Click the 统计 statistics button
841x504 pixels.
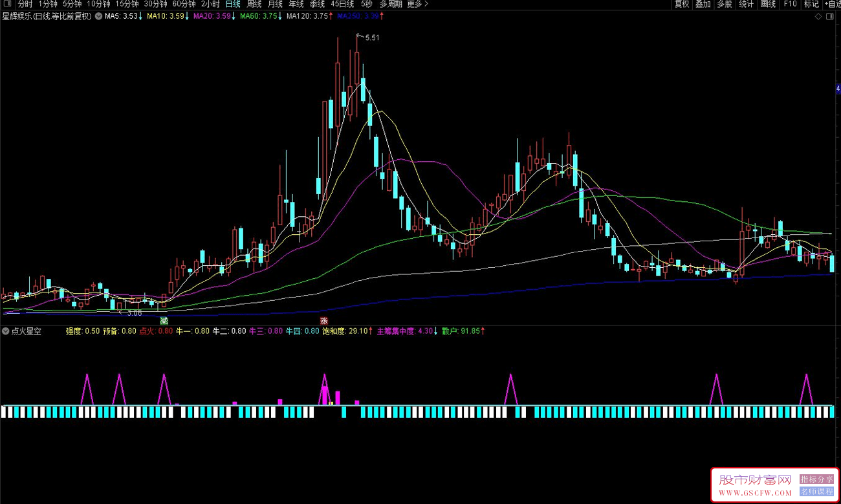[747, 4]
